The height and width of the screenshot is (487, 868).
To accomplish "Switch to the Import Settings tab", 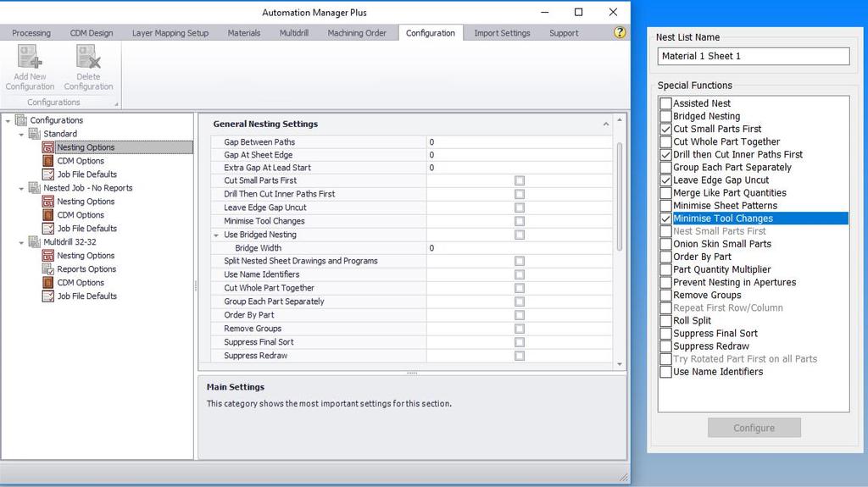I will click(x=502, y=33).
